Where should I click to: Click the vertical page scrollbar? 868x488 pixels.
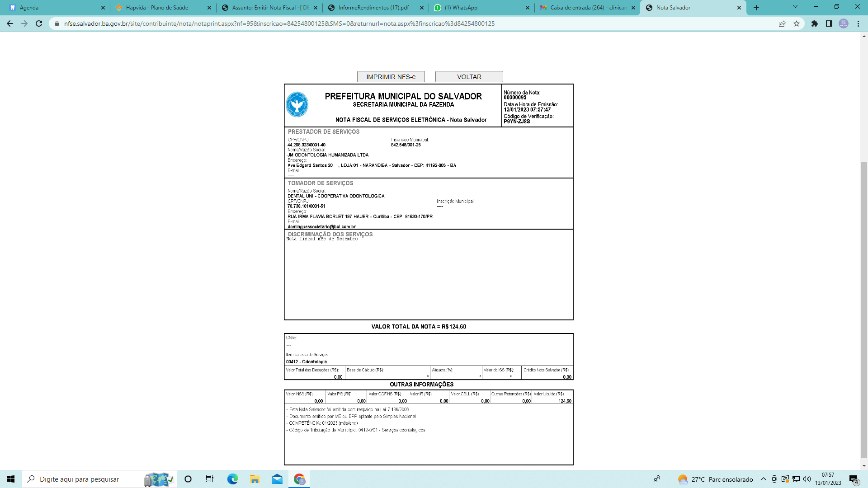pyautogui.click(x=864, y=309)
